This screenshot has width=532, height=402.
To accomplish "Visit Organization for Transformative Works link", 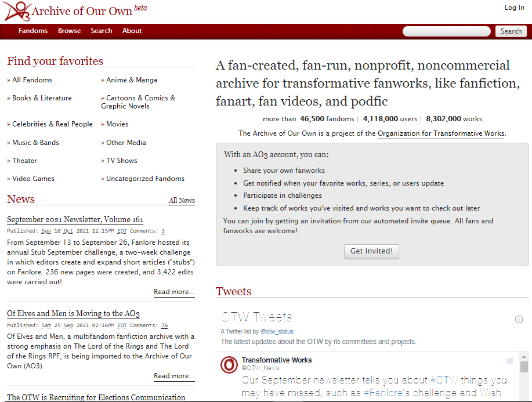I will [441, 133].
